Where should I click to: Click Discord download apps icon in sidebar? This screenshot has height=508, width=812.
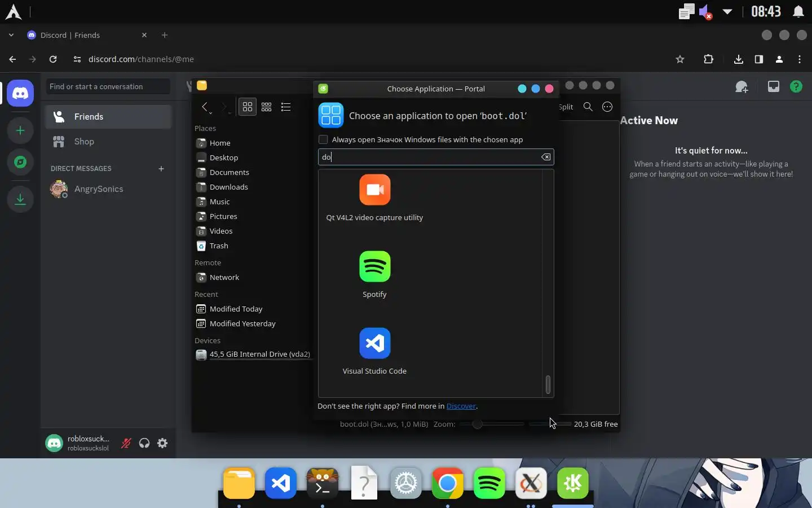tap(20, 199)
